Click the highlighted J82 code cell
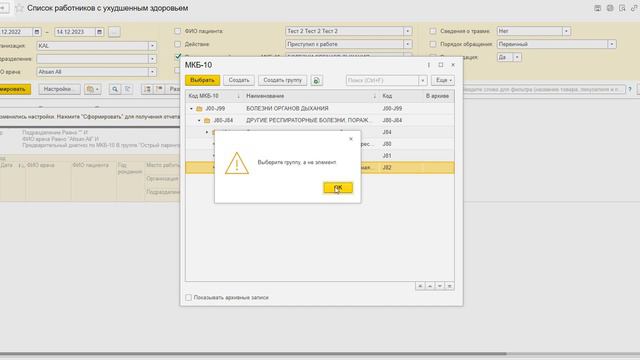 click(x=387, y=168)
